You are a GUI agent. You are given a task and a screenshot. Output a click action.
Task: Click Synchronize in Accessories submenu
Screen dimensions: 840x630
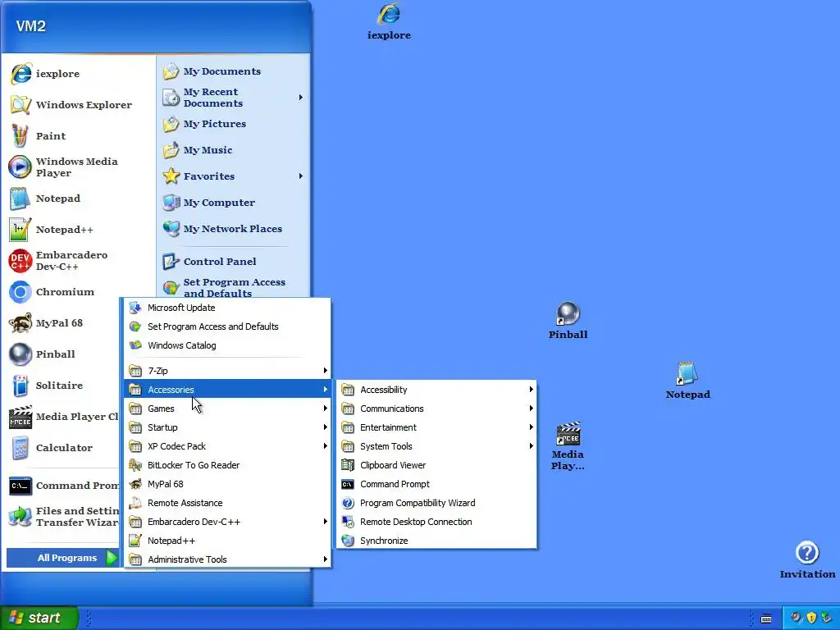pyautogui.click(x=436, y=541)
